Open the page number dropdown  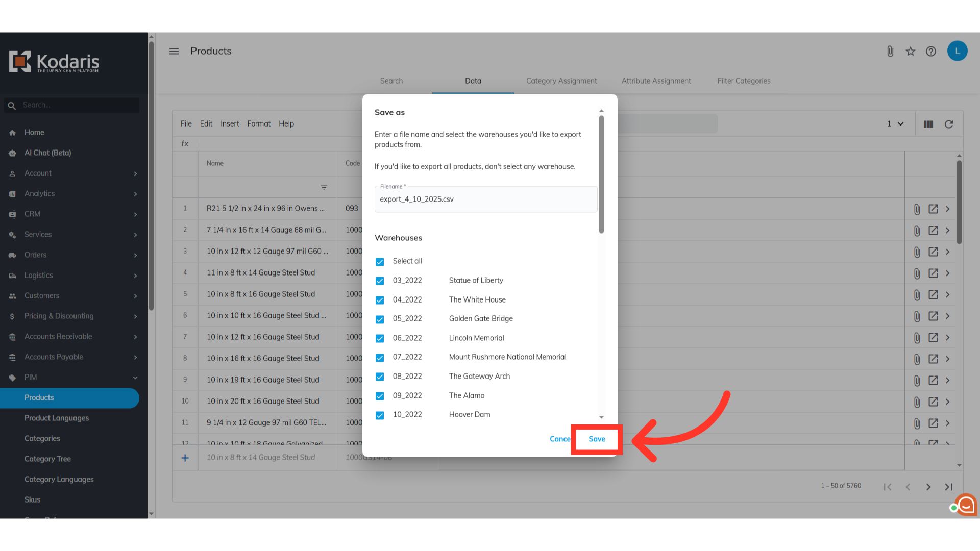click(895, 124)
